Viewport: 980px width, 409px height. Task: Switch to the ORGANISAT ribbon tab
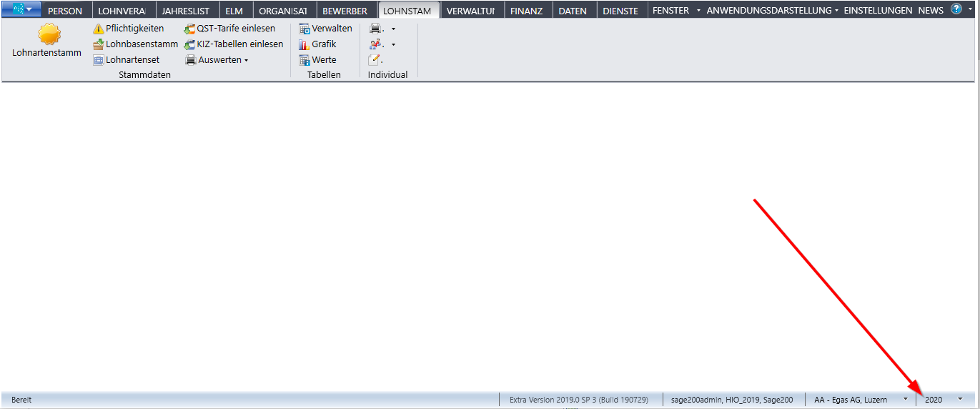pos(283,11)
